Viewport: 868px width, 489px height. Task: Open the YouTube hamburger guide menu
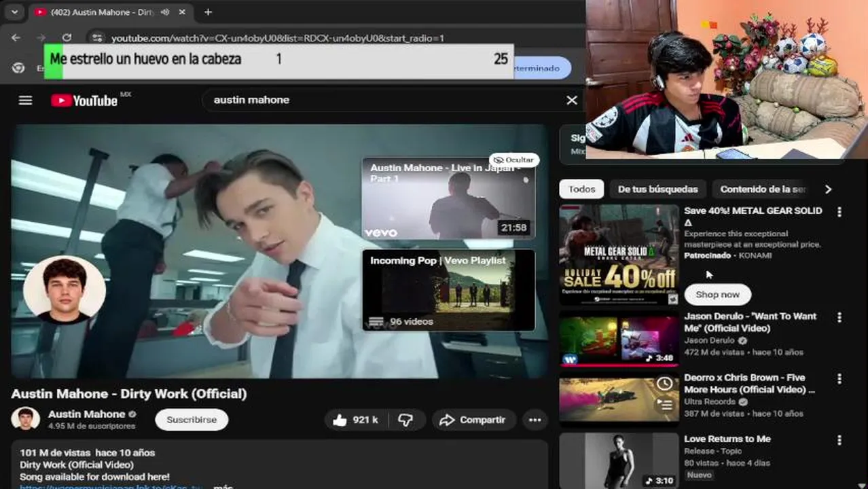pos(25,101)
